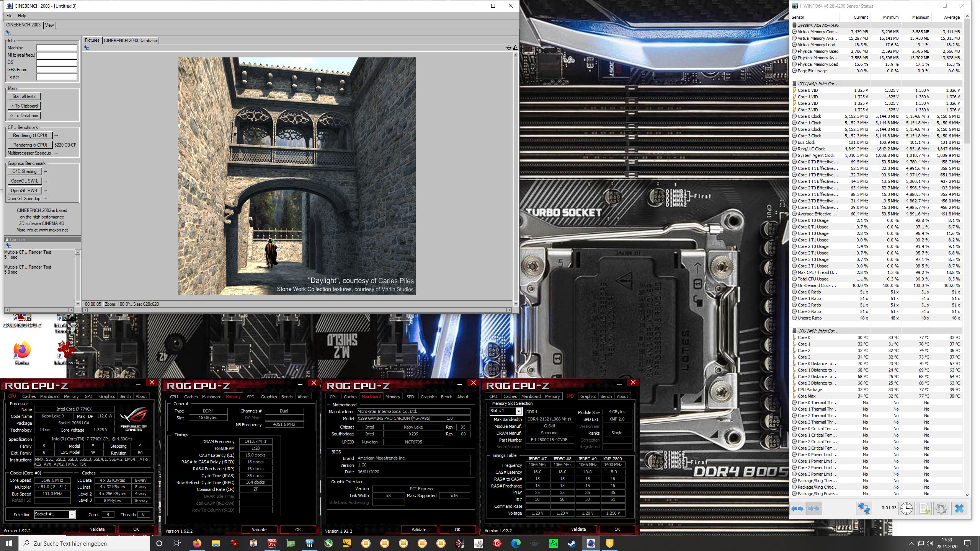Click OK in CPU-Z SPD window
This screenshot has width=980, height=551.
coord(617,530)
